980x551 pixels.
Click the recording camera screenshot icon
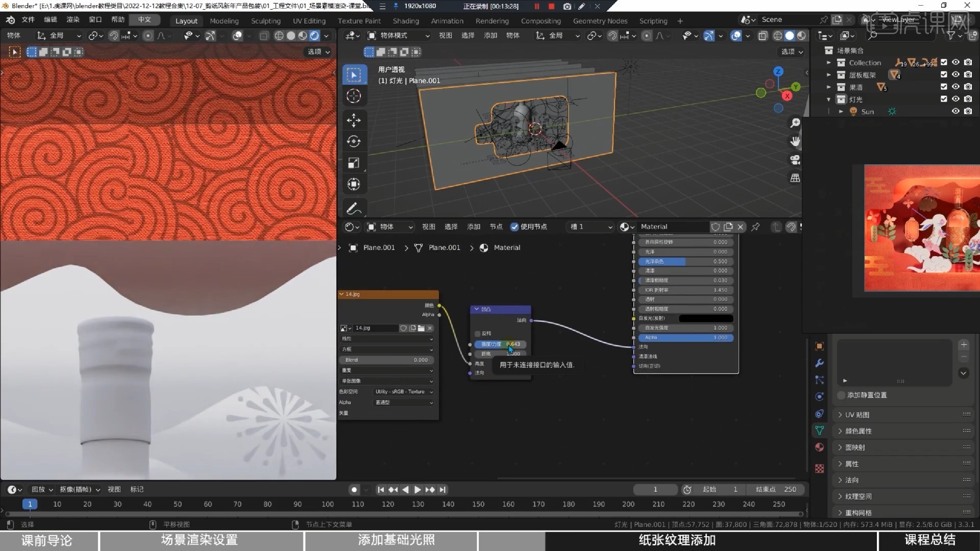tap(567, 6)
